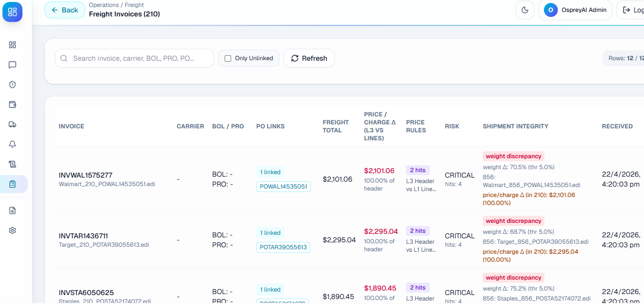Click freight total $2,101.06 in black
The height and width of the screenshot is (304, 644).
(337, 179)
